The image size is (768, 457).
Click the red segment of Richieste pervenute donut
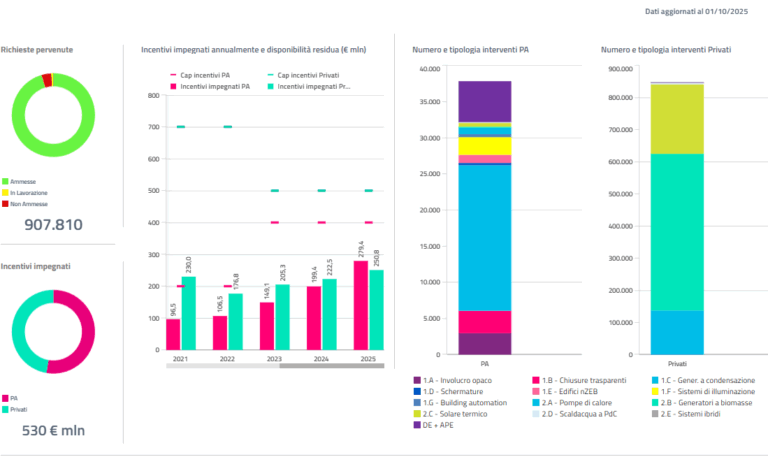[x=47, y=80]
